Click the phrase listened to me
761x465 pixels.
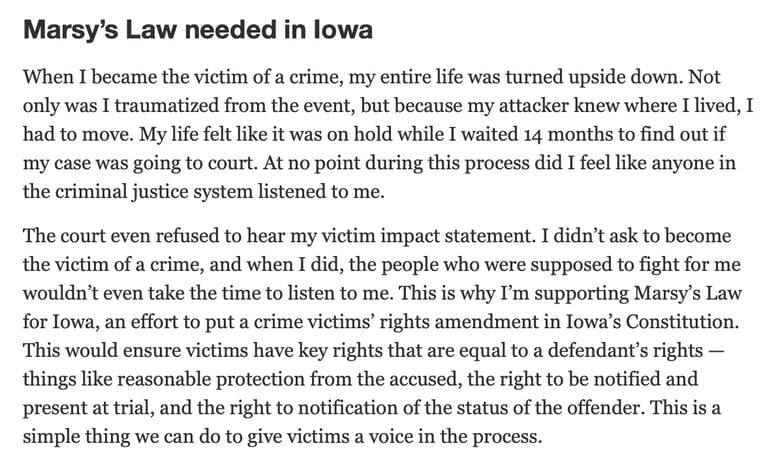point(321,191)
